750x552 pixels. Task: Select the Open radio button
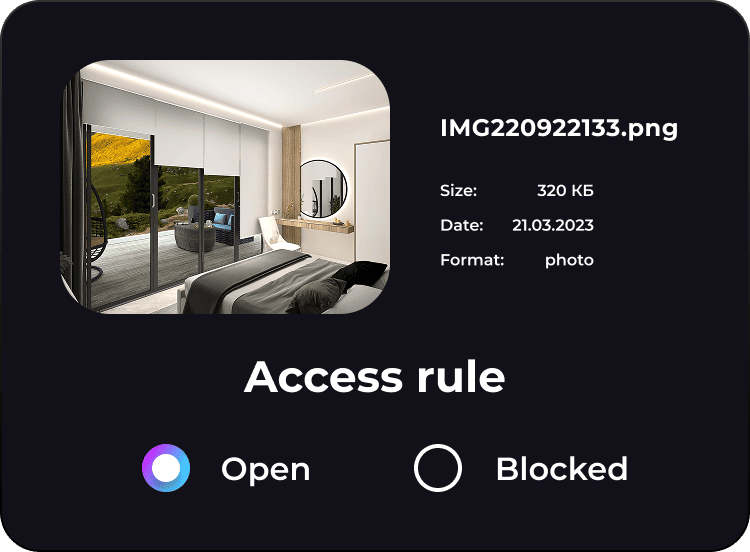166,468
